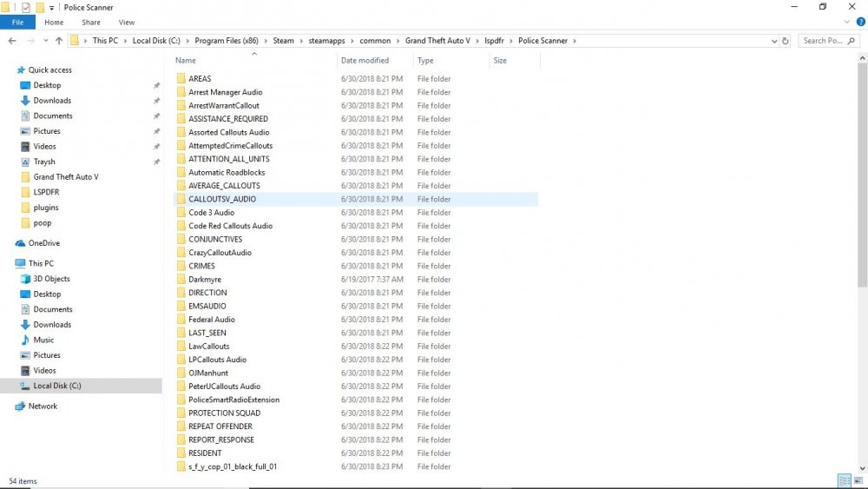The image size is (868, 489).
Task: Open the chevron after Grand Theft Auto V
Action: coord(477,41)
